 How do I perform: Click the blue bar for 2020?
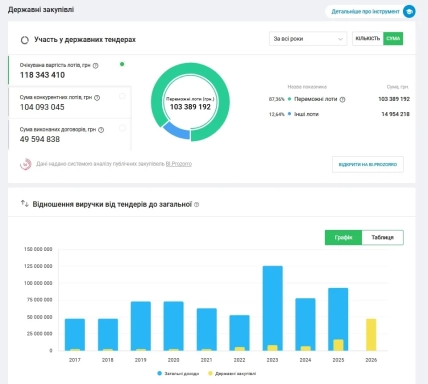pos(173,325)
